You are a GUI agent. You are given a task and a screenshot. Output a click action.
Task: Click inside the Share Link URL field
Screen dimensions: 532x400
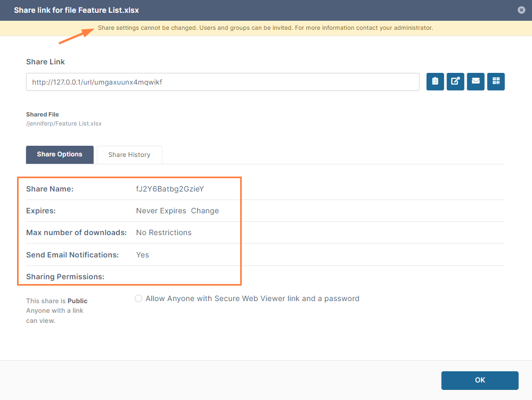coord(223,82)
